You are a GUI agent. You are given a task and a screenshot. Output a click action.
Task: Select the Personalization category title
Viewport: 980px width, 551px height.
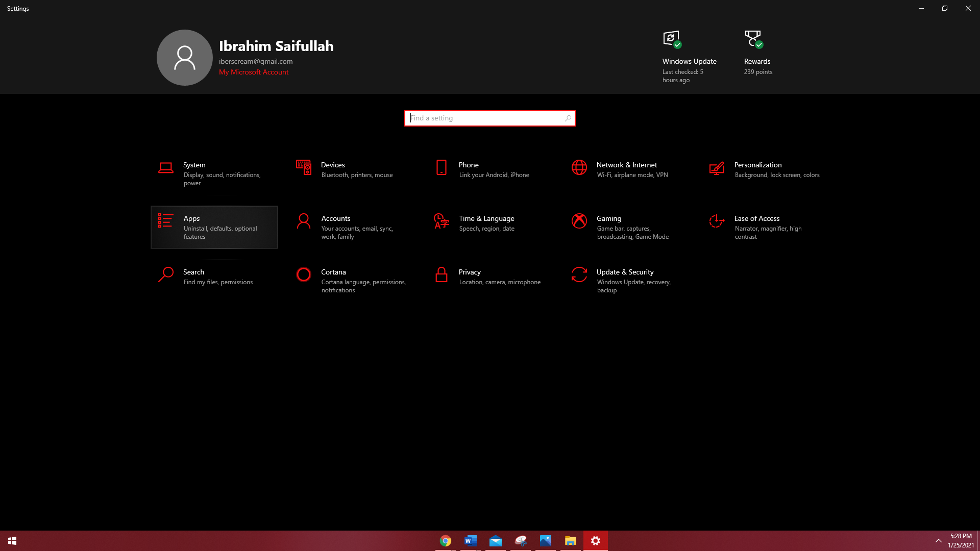tap(758, 165)
